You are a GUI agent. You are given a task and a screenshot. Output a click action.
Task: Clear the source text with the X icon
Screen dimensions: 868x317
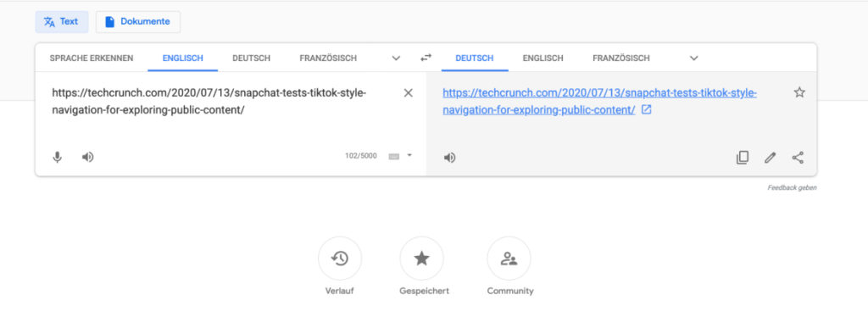pos(408,93)
